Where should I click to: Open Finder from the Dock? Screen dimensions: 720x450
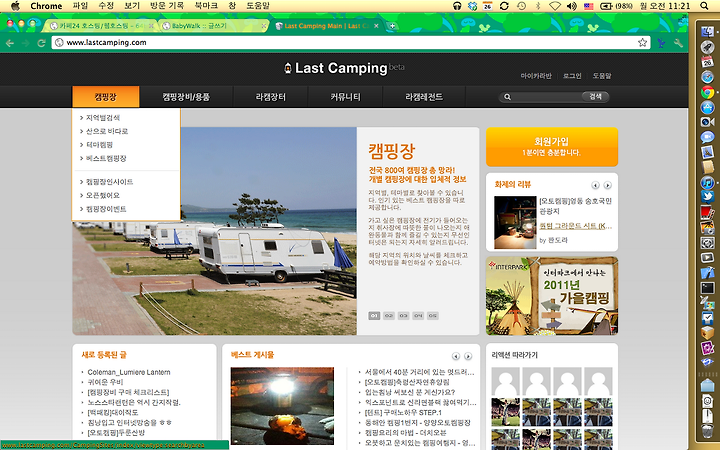[x=708, y=32]
